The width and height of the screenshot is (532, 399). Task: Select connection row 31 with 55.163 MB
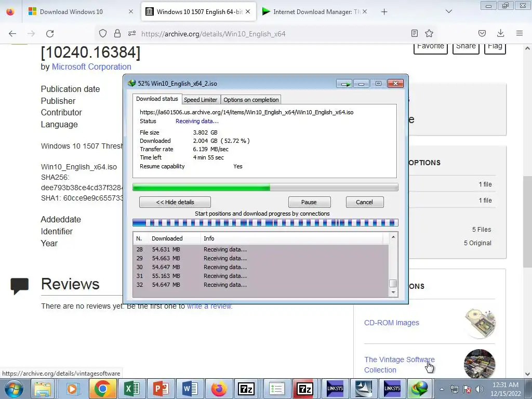coord(261,276)
